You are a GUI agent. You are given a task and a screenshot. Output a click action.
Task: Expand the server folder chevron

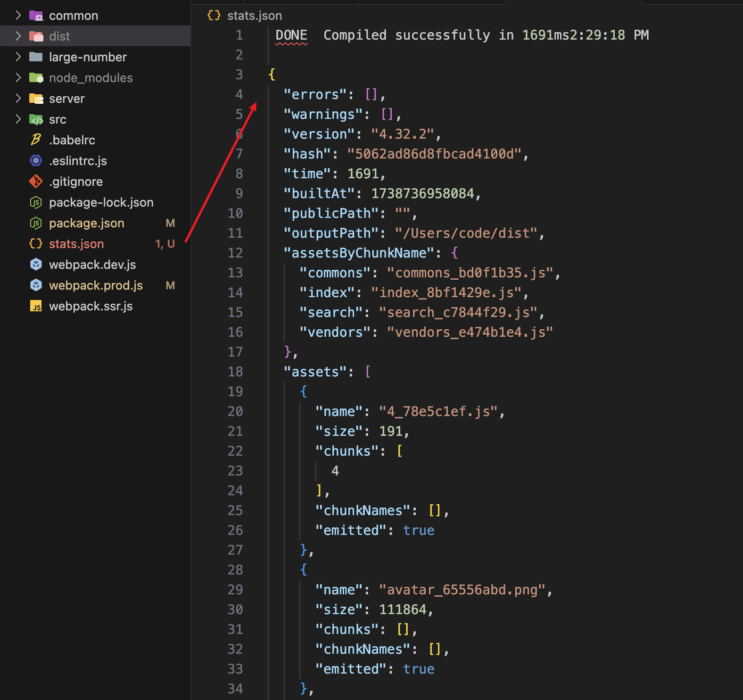pos(18,99)
